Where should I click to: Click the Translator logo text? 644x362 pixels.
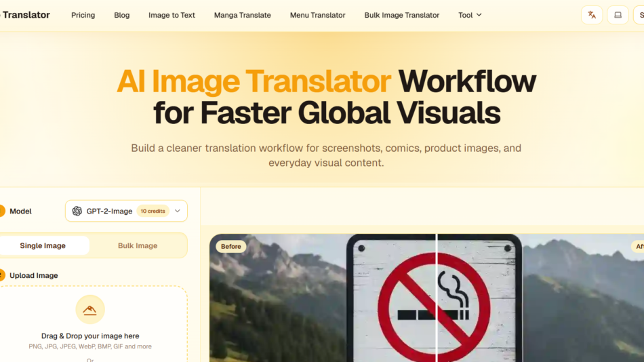coord(26,15)
